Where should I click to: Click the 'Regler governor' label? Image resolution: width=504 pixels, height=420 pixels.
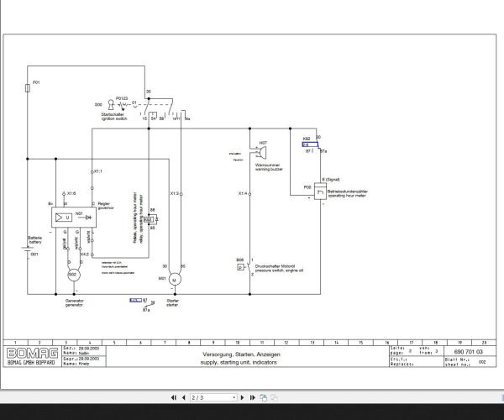(106, 206)
